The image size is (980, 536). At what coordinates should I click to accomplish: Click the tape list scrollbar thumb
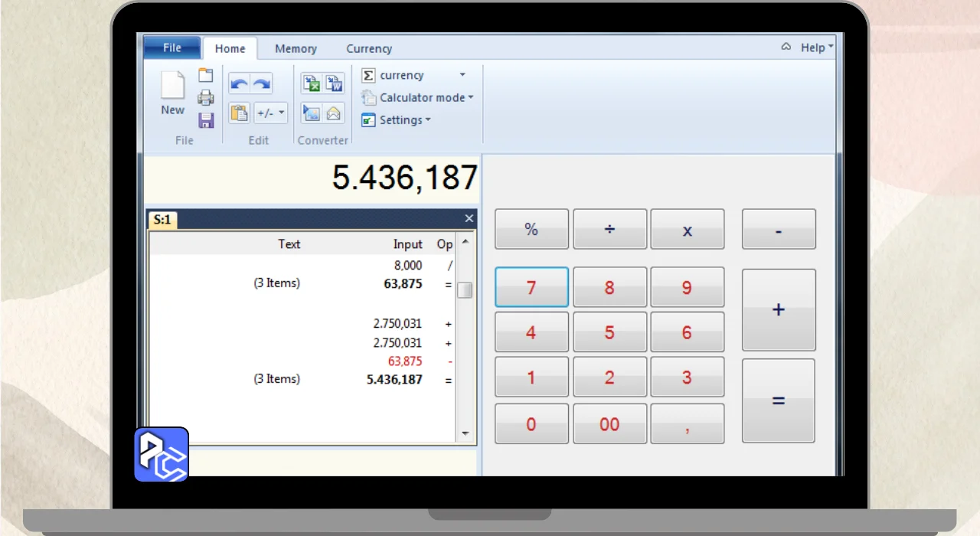tap(465, 290)
